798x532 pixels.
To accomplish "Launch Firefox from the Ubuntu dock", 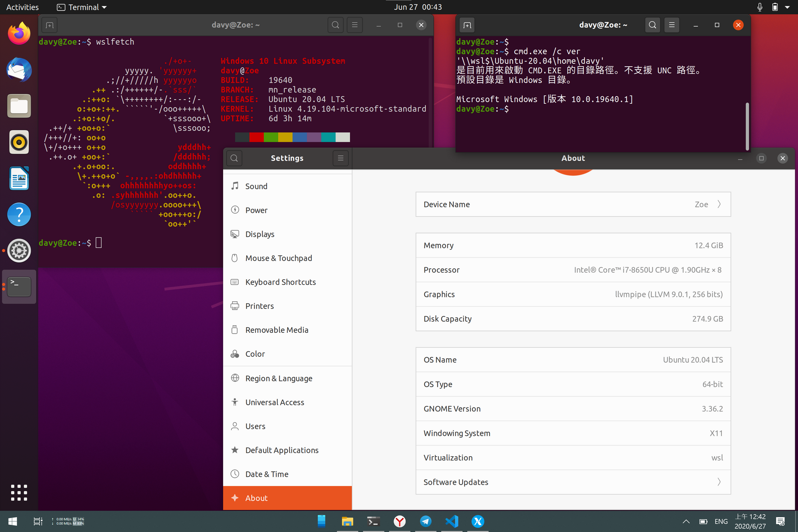I will (x=19, y=33).
